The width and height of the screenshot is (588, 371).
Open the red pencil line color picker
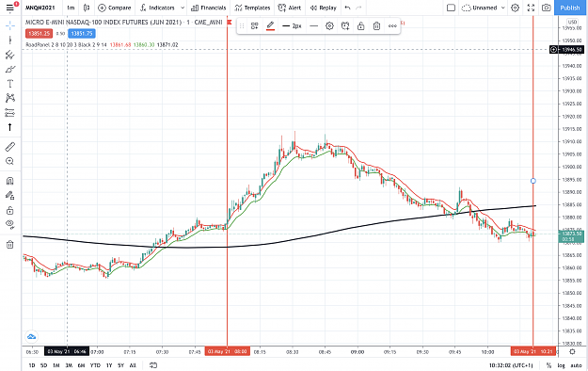coord(270,26)
